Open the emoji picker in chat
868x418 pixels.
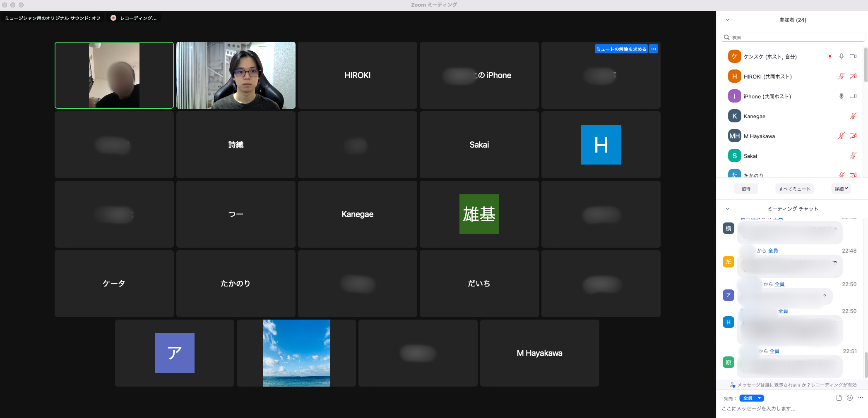pos(849,398)
